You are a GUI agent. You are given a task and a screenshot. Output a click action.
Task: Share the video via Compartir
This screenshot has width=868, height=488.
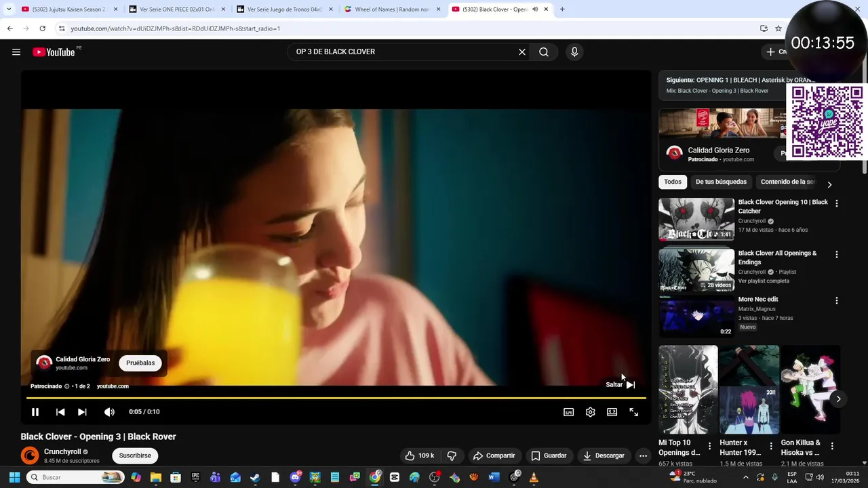tap(494, 455)
